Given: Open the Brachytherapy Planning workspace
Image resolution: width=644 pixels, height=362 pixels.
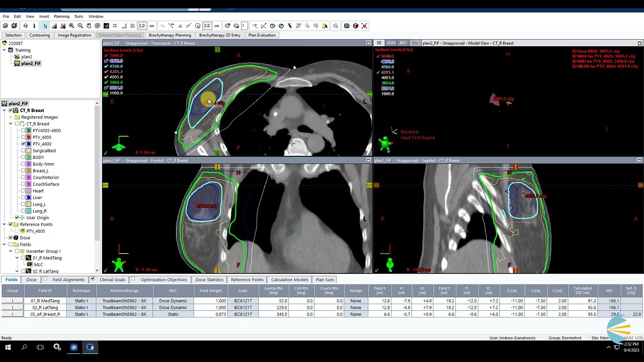Looking at the screenshot, I should point(170,35).
